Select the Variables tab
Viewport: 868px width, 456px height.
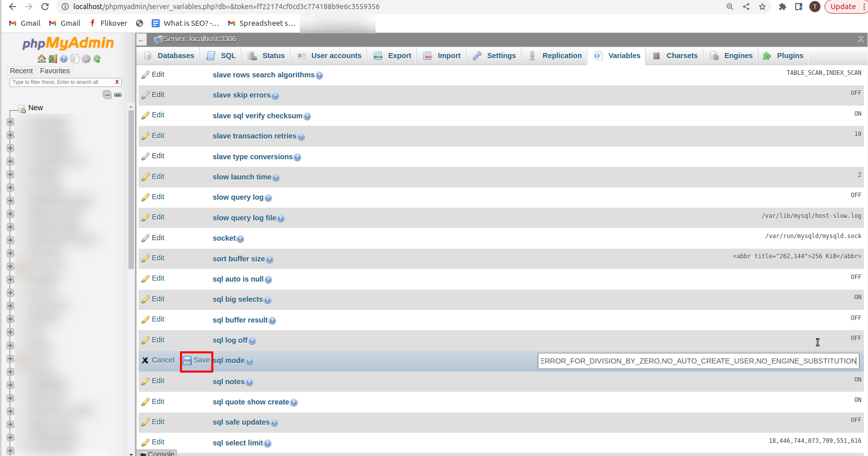(x=617, y=56)
